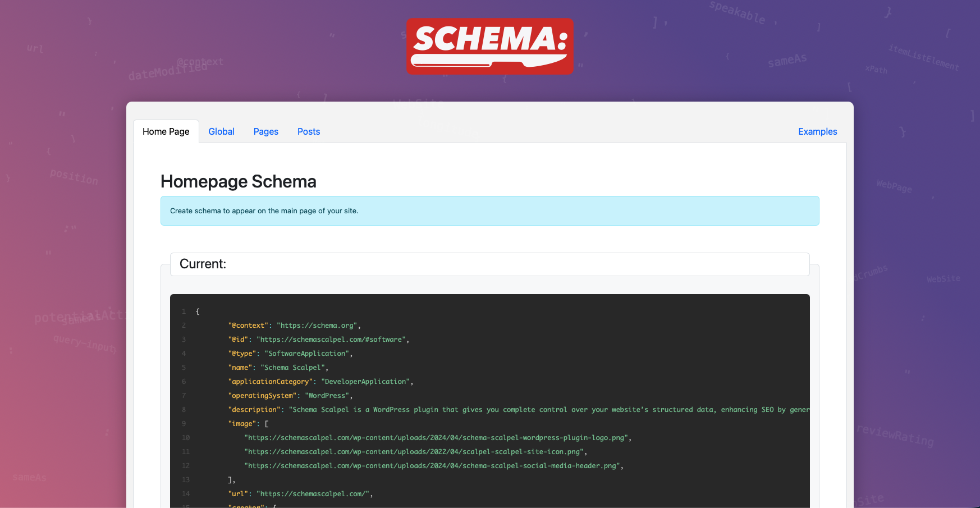980x508 pixels.
Task: Select the Pages tab
Action: [265, 131]
